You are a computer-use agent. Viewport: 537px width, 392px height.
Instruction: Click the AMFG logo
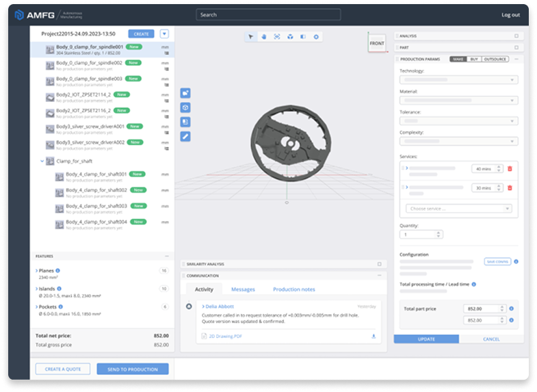coord(34,15)
